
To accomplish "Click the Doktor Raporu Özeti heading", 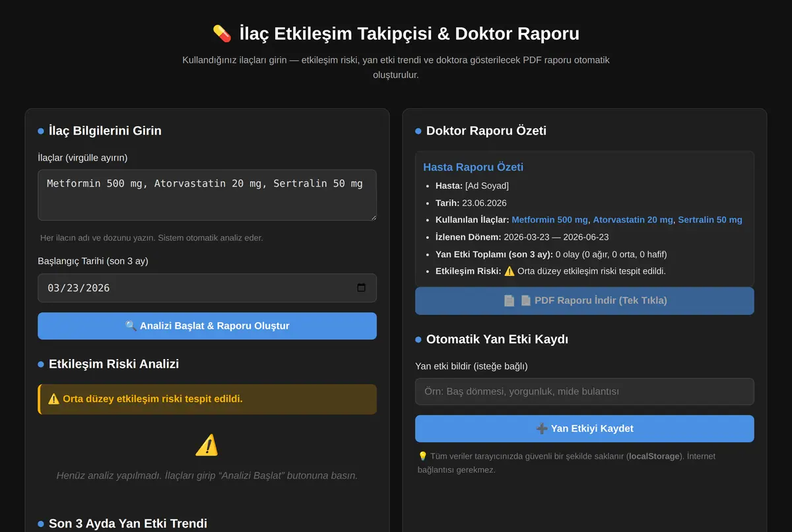I will click(x=486, y=131).
